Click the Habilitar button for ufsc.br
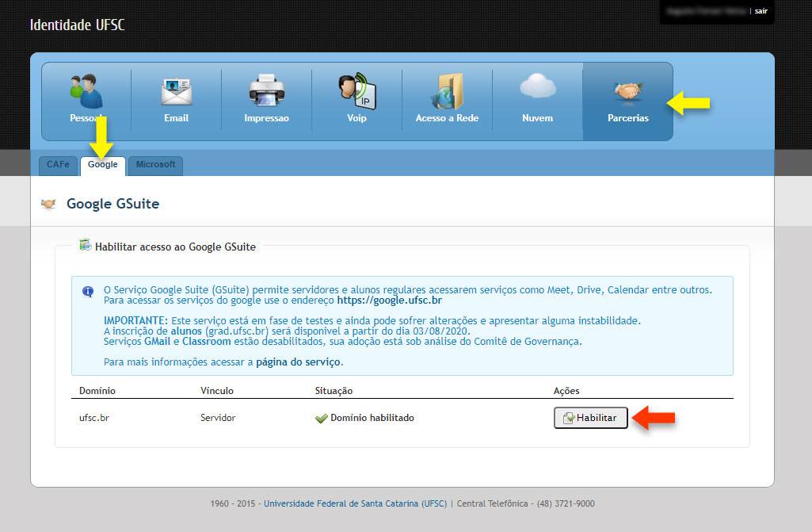Image resolution: width=812 pixels, height=532 pixels. [591, 418]
